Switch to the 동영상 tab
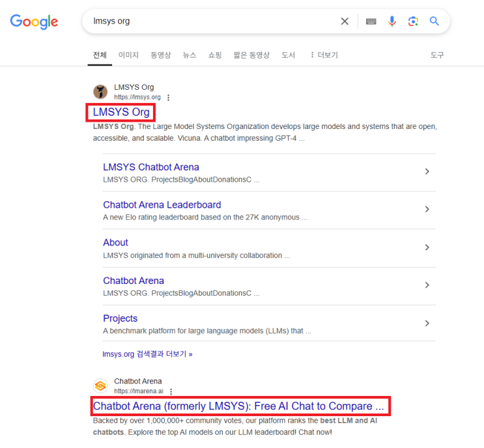The width and height of the screenshot is (484, 448). click(x=160, y=55)
